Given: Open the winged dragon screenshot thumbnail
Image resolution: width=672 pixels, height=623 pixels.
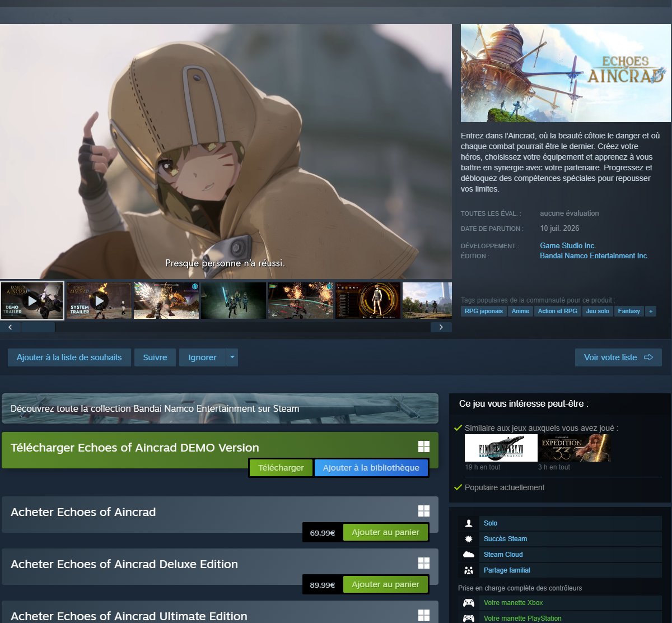Looking at the screenshot, I should point(166,300).
